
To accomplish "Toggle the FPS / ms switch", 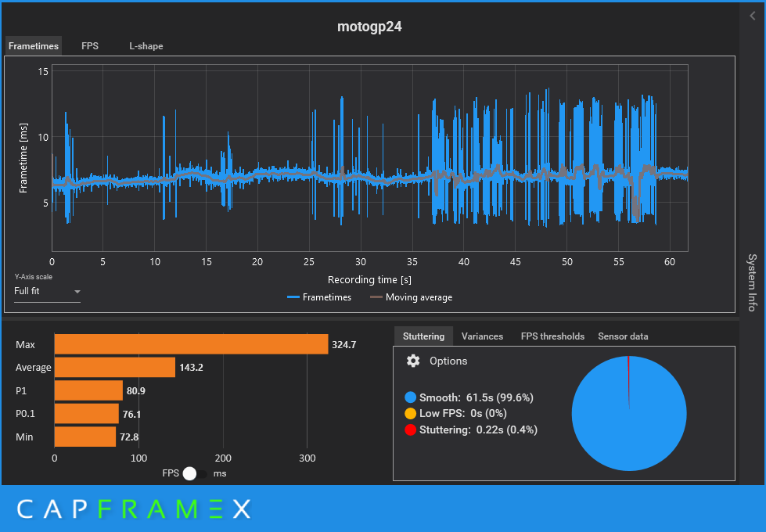I will click(x=194, y=473).
